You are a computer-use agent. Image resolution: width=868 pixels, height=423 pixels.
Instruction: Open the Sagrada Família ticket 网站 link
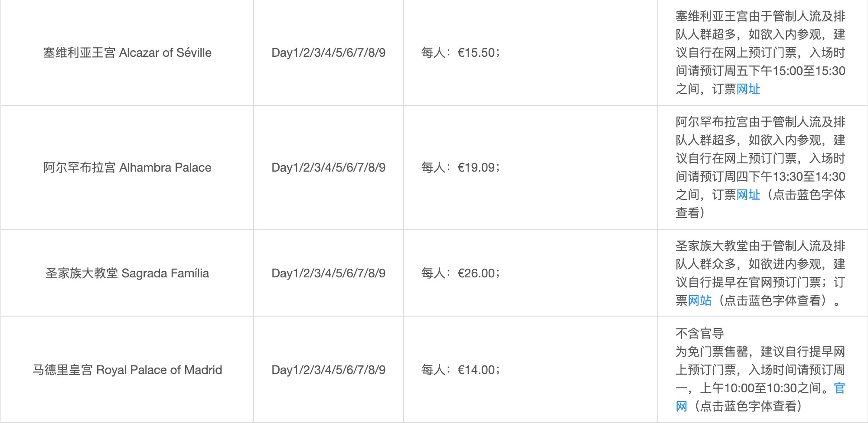tap(699, 301)
